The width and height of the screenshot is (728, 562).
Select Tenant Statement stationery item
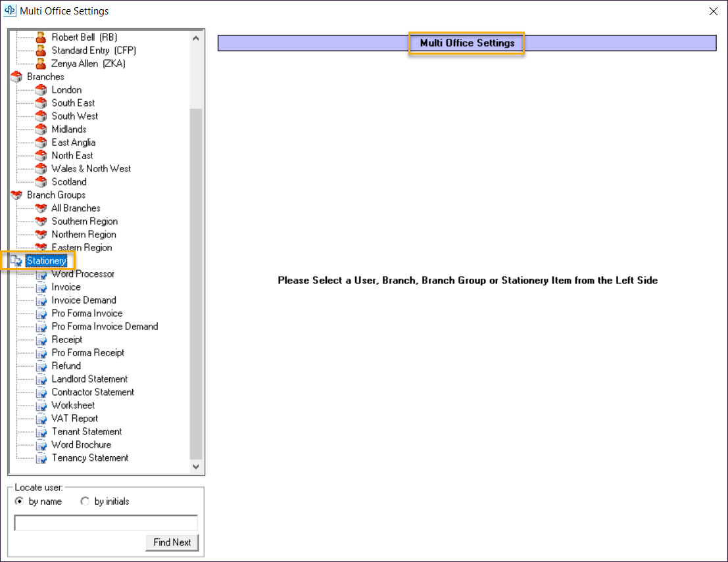pos(87,432)
